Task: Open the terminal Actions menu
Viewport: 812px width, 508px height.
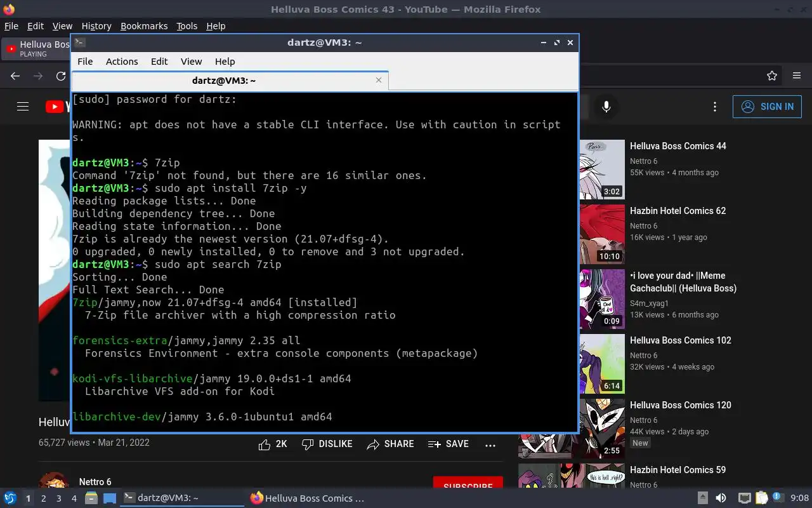Action: point(122,62)
